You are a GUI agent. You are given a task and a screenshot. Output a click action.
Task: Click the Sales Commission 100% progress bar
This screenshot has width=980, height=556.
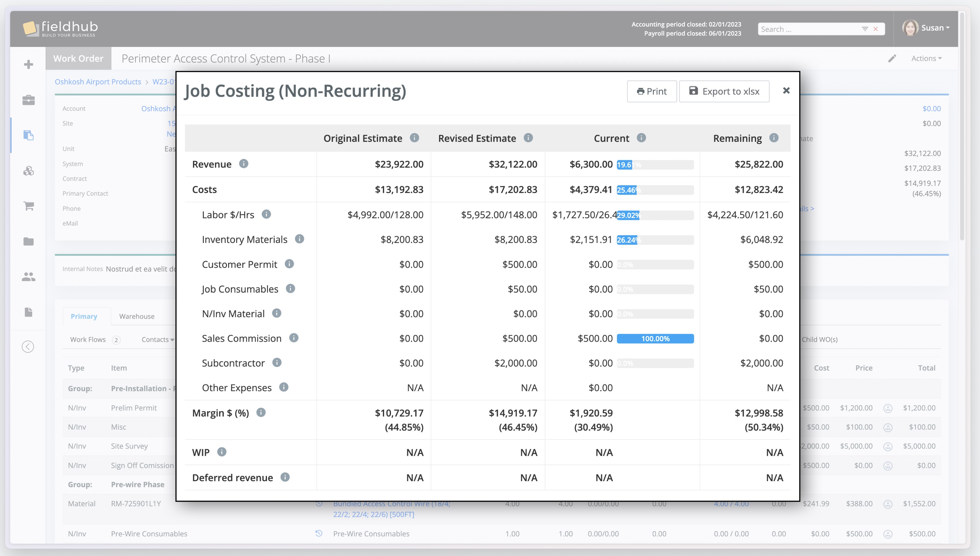(655, 339)
